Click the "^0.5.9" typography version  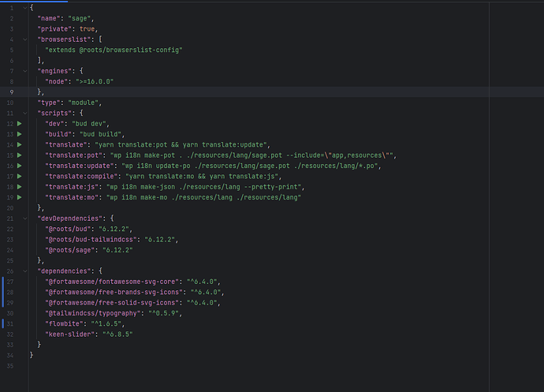[163, 313]
